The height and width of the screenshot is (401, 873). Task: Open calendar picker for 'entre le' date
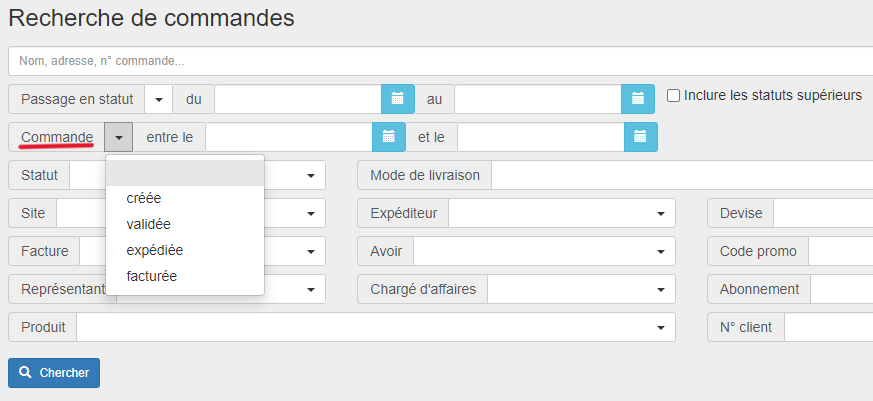(388, 137)
